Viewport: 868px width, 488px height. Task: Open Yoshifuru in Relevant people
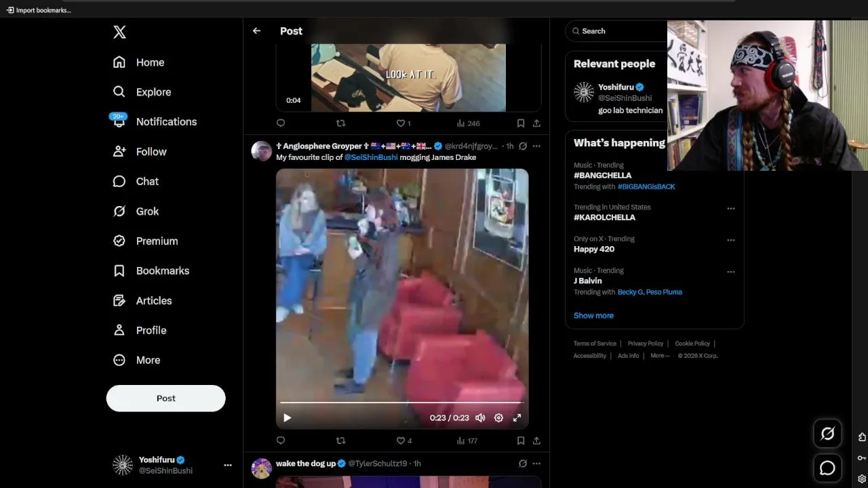[x=616, y=87]
